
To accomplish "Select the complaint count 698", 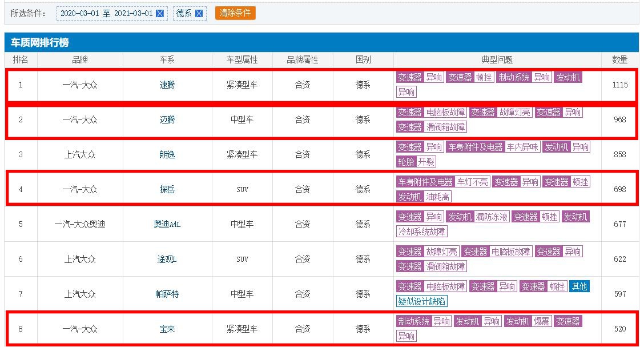I will pos(620,190).
